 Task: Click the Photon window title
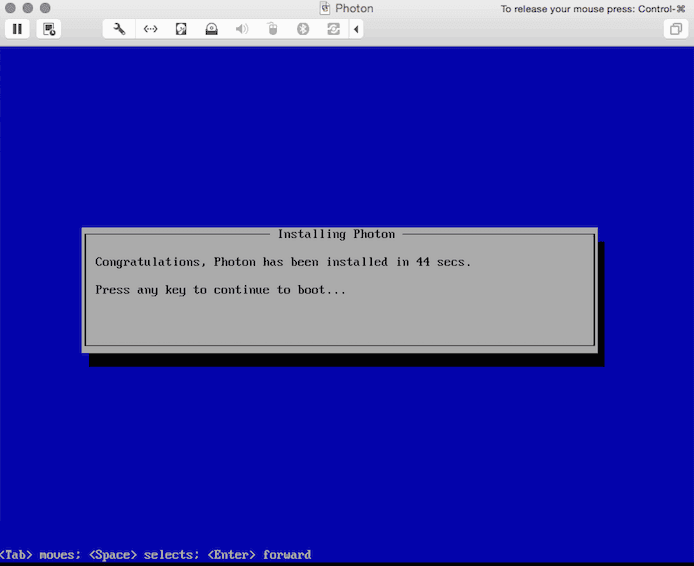point(354,8)
